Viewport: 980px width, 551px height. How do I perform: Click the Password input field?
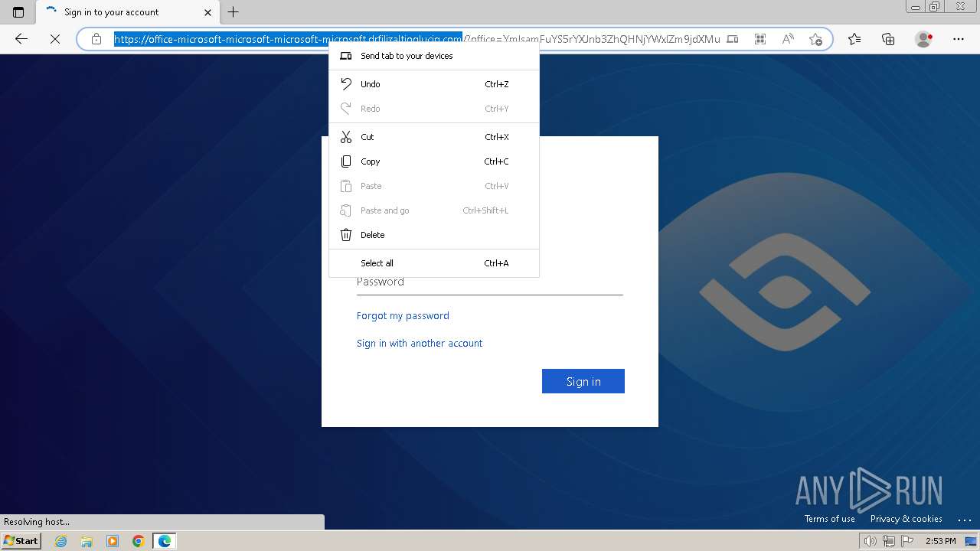point(490,282)
